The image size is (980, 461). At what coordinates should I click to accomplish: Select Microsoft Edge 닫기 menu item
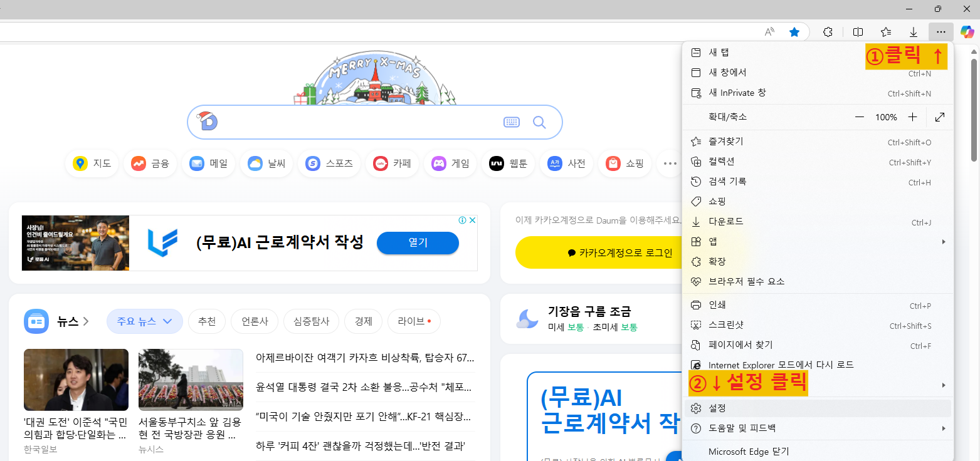pos(818,452)
